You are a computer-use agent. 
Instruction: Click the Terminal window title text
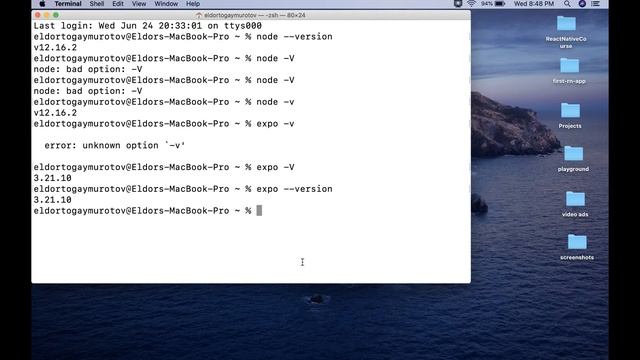[255, 15]
